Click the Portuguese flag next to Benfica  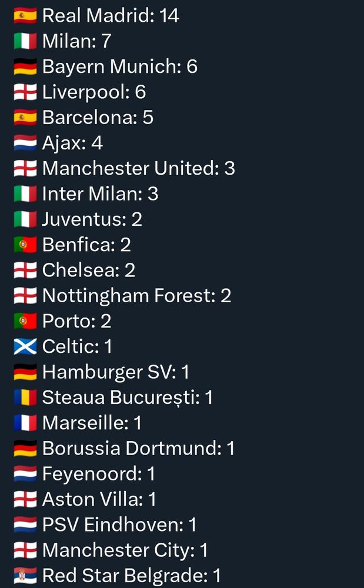(x=25, y=245)
